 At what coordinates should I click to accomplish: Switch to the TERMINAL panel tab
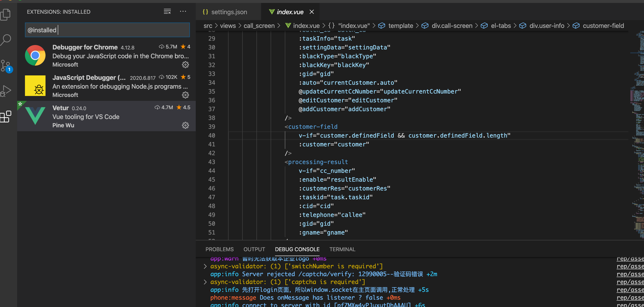342,249
